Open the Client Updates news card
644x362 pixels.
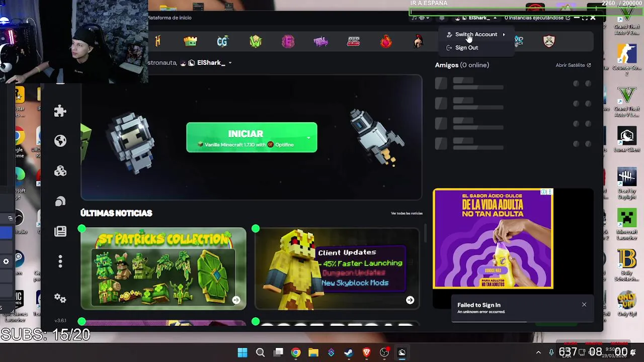coord(337,268)
